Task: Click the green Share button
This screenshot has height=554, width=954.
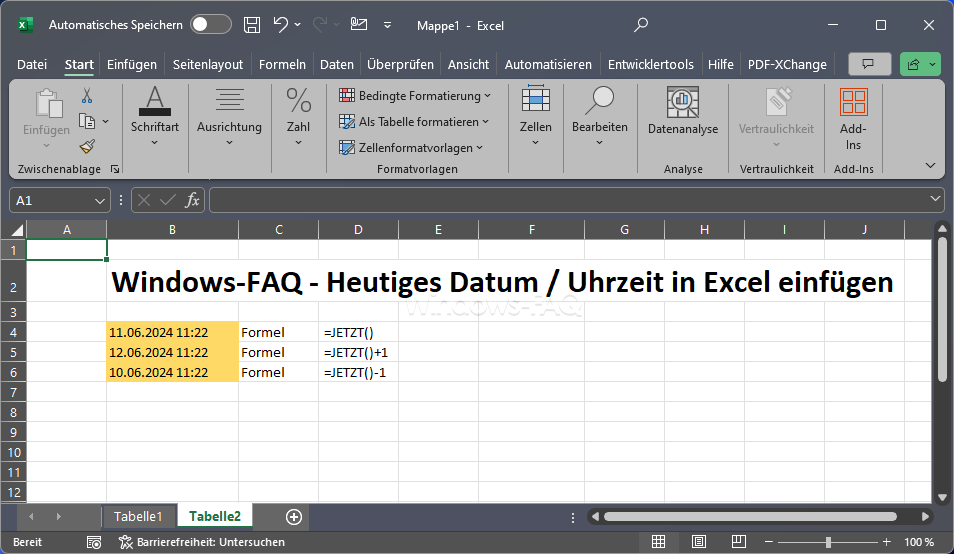Action: (x=913, y=64)
